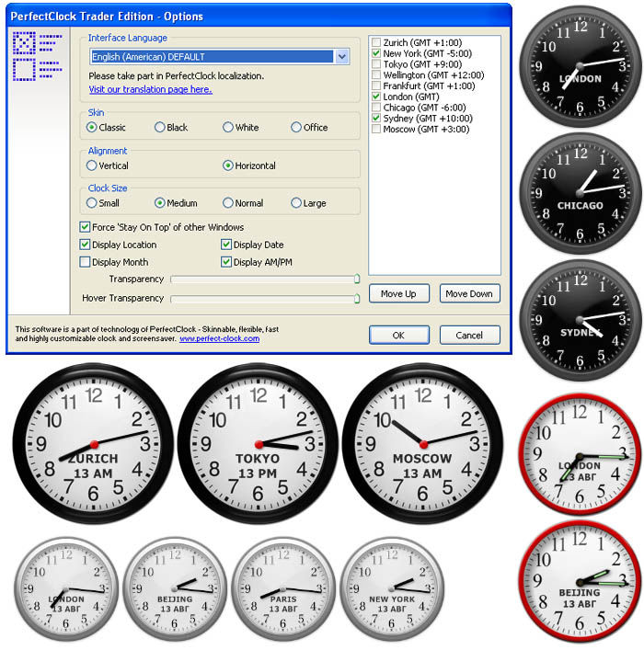Toggle the Display AM/PM checkbox
The width and height of the screenshot is (644, 650).
226,262
